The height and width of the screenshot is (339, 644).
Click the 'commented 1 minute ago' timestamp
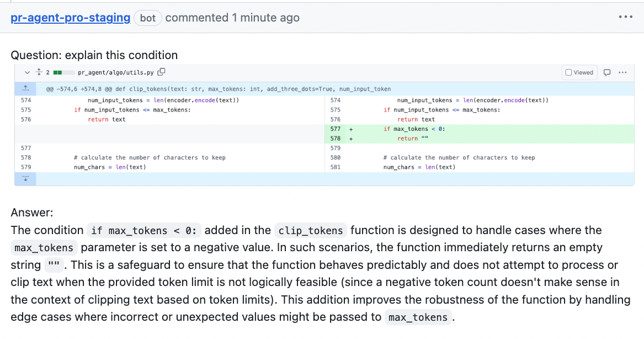(x=232, y=18)
